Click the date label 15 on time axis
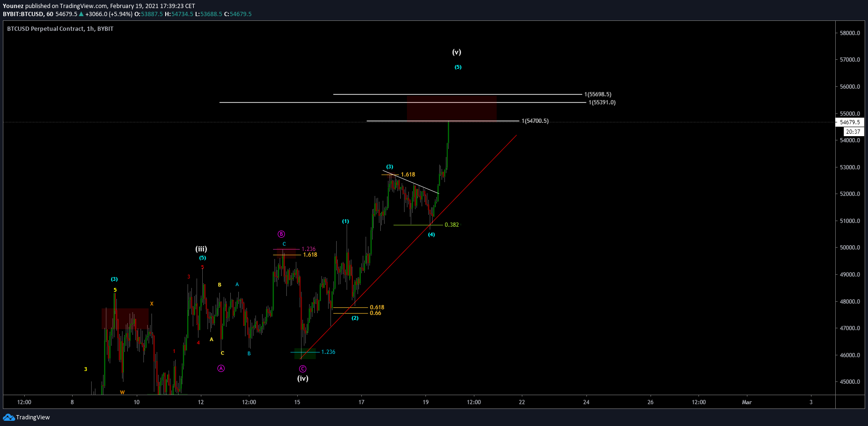Screen dimensions: 868x426 click(297, 402)
